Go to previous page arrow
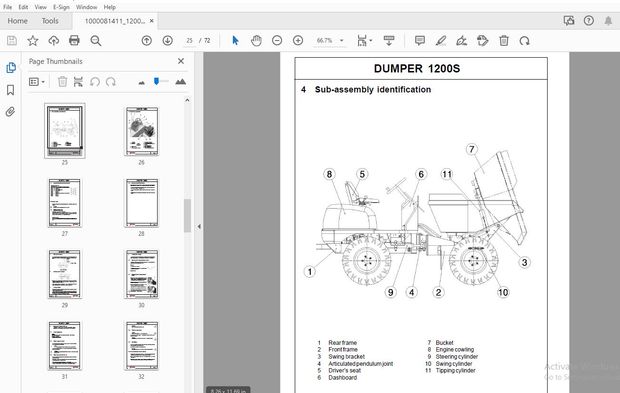620x393 pixels. click(x=147, y=40)
